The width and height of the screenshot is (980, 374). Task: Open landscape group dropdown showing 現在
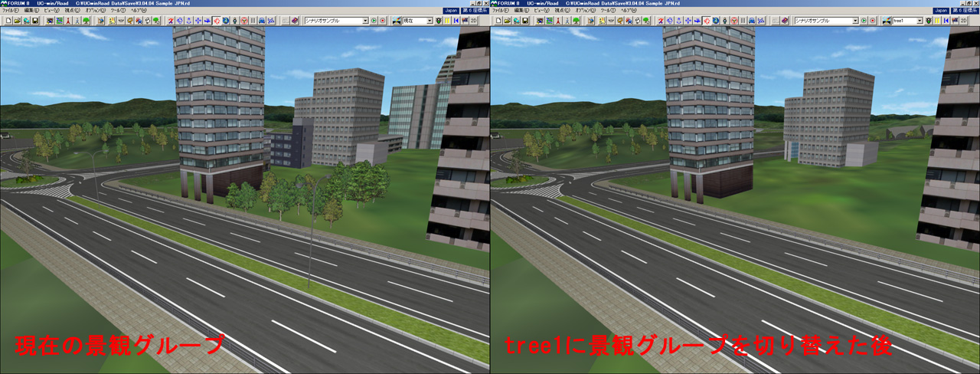[430, 21]
